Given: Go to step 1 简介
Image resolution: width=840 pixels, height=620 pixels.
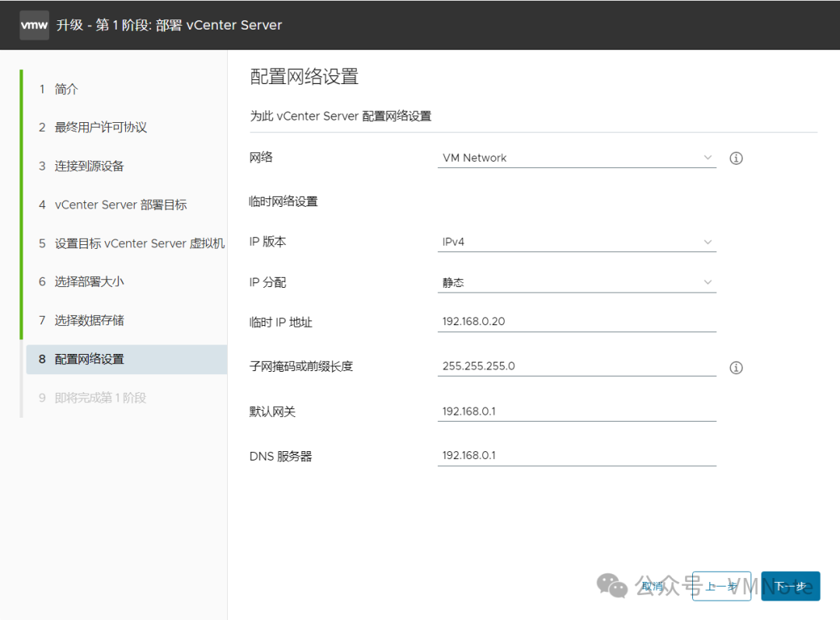Looking at the screenshot, I should point(58,89).
